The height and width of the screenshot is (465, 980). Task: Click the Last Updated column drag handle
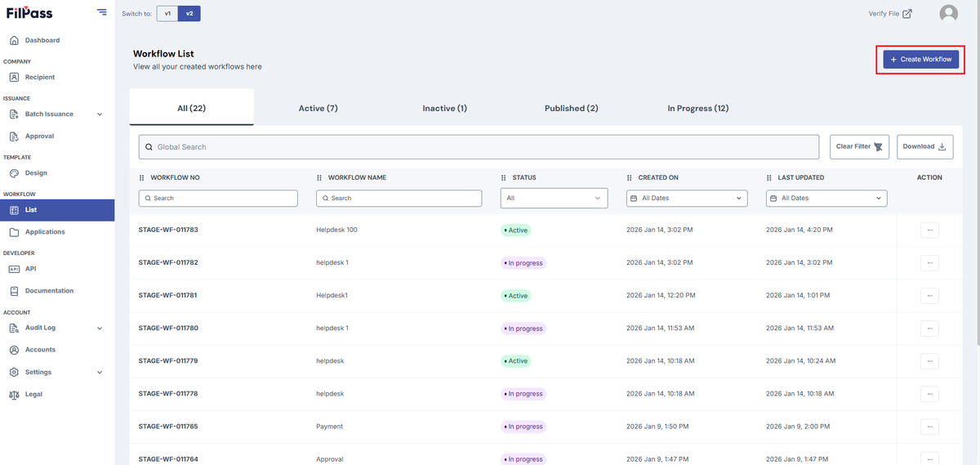point(769,177)
